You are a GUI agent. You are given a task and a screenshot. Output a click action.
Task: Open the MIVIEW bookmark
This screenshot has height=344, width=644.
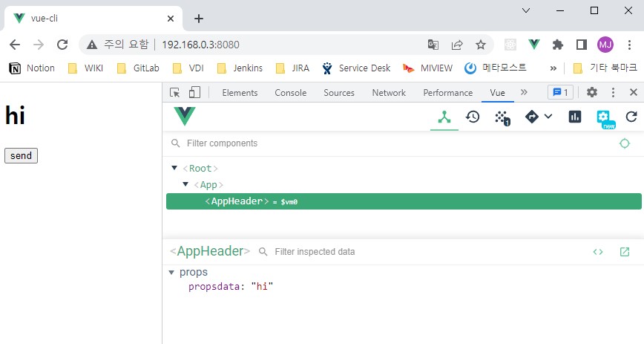pyautogui.click(x=427, y=68)
